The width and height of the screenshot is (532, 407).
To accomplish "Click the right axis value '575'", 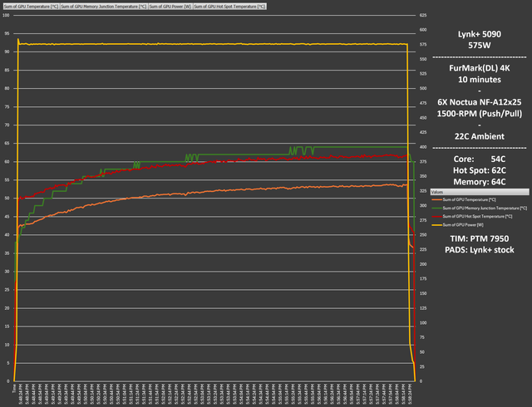I will [x=423, y=44].
